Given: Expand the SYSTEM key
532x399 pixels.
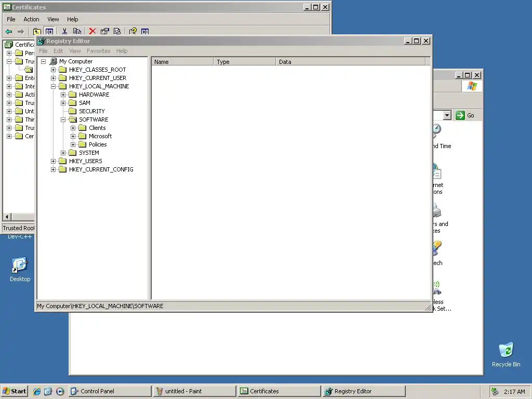Looking at the screenshot, I should click(63, 153).
